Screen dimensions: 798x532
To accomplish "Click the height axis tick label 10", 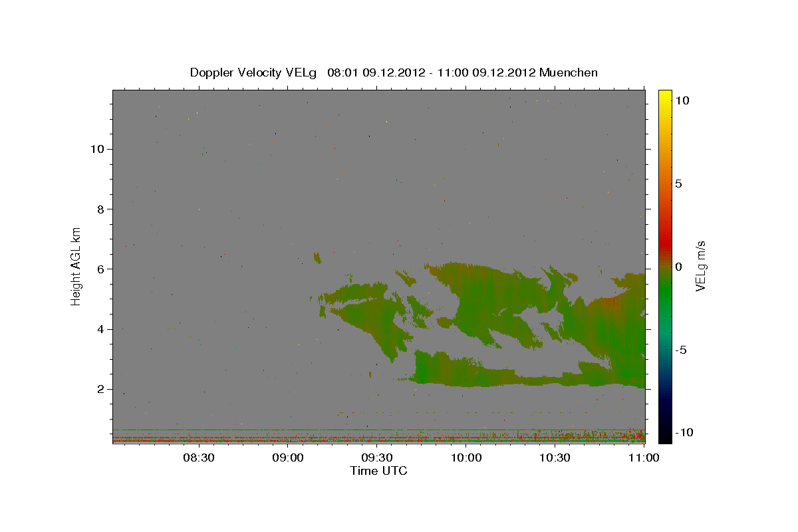I will (97, 149).
